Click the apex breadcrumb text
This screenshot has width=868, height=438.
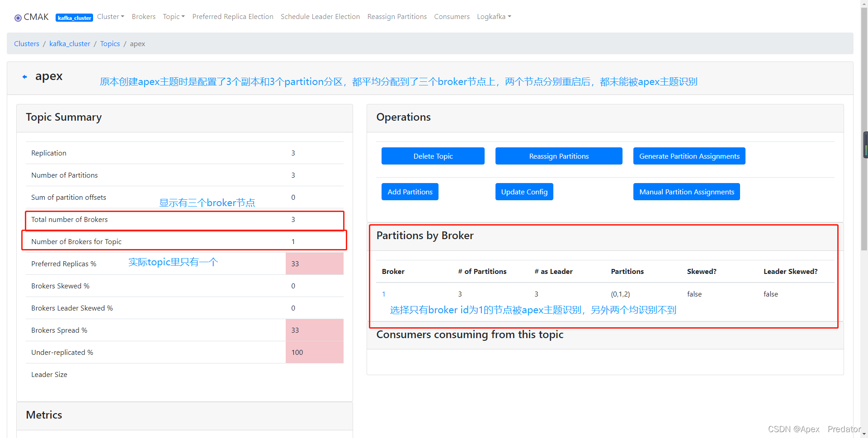137,44
